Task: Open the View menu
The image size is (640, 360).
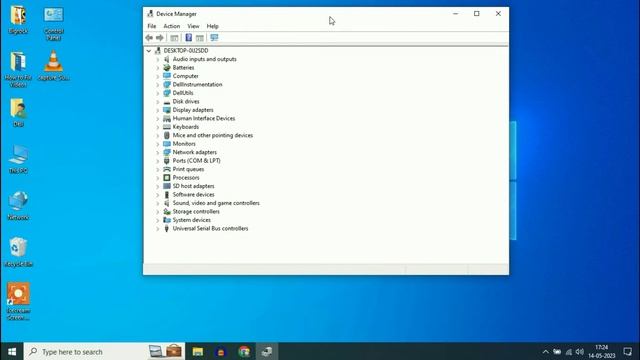Action: pos(193,26)
